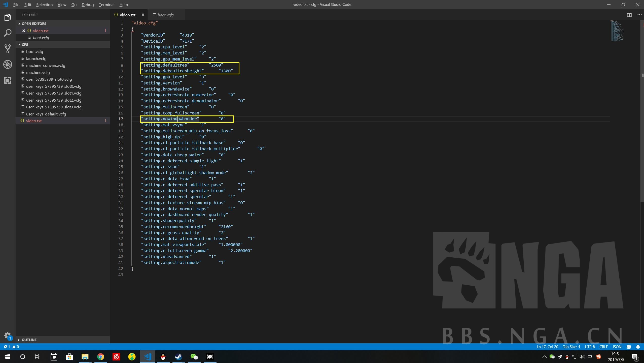The height and width of the screenshot is (363, 644).
Task: Open the More Actions ellipsis menu
Action: [639, 15]
